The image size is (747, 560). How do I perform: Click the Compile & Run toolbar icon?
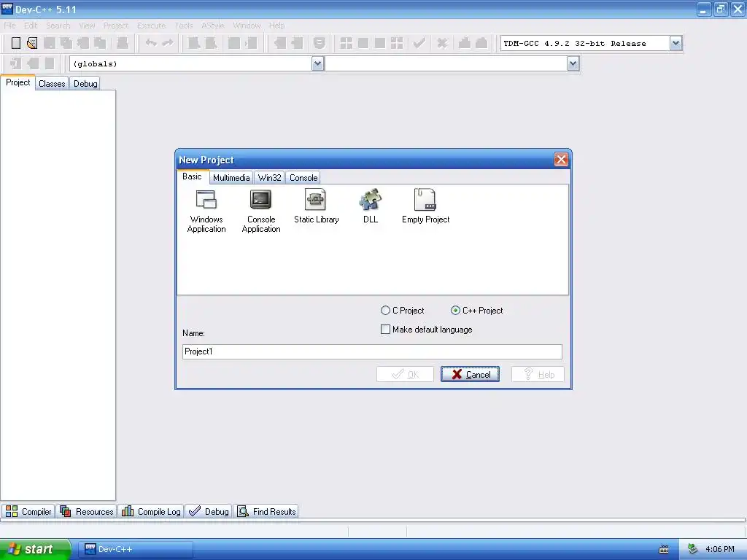379,43
